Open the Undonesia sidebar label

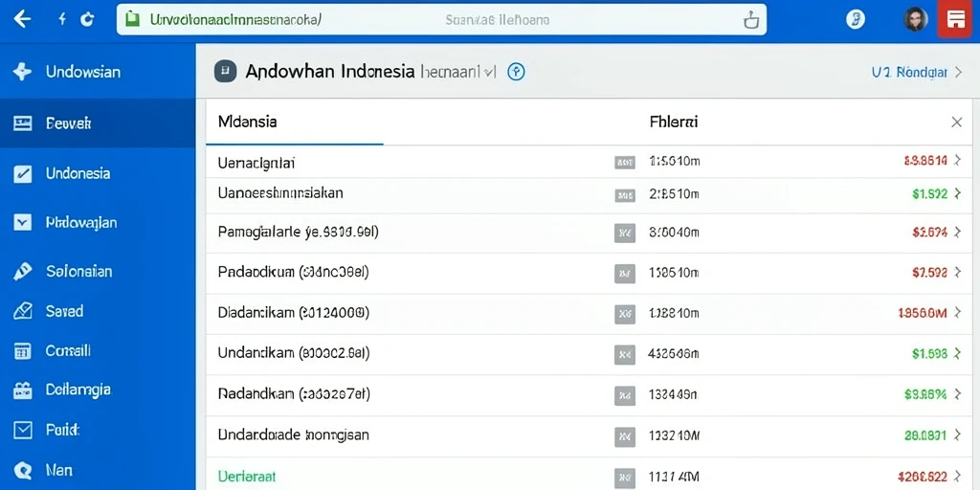78,173
